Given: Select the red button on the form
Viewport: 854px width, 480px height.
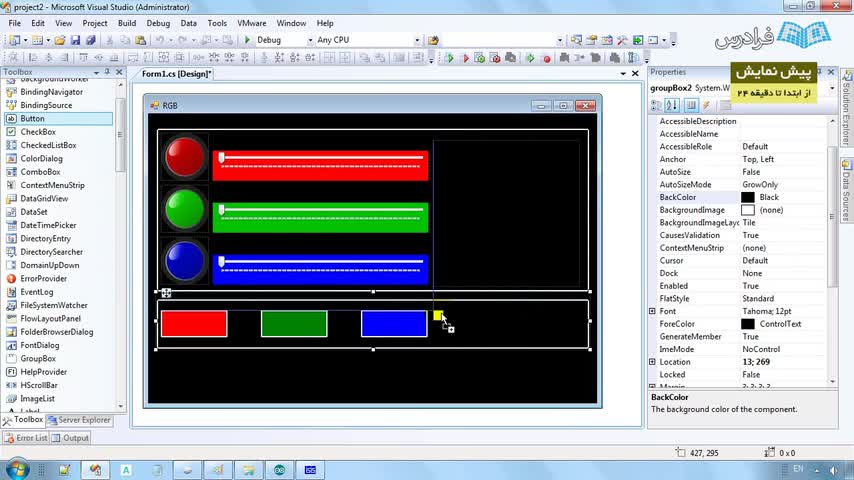Looking at the screenshot, I should tap(194, 324).
